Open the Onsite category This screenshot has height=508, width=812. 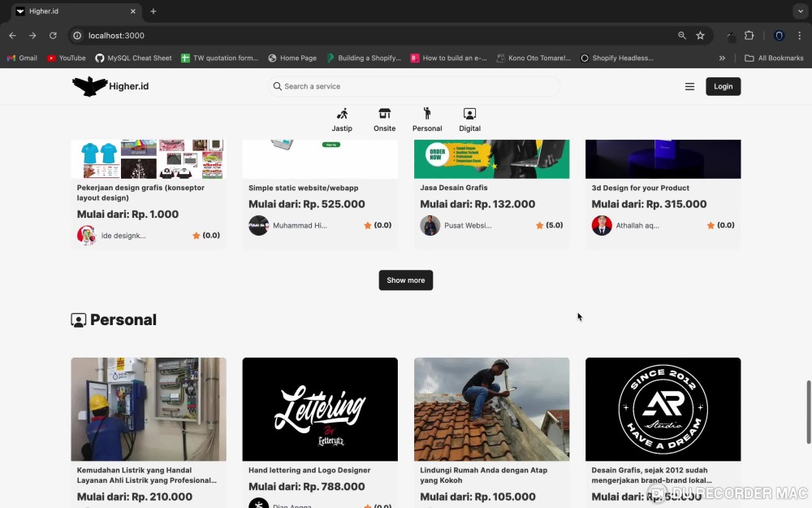pyautogui.click(x=384, y=119)
